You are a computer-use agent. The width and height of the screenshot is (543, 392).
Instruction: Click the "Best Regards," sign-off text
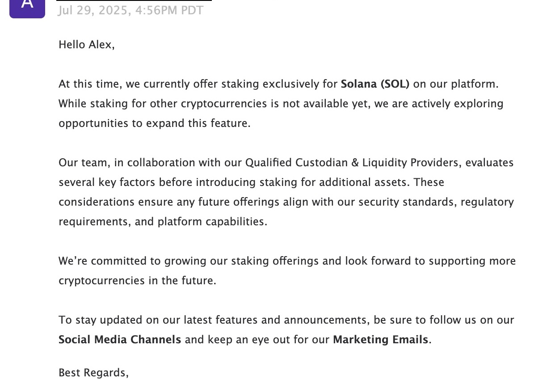[x=93, y=373]
